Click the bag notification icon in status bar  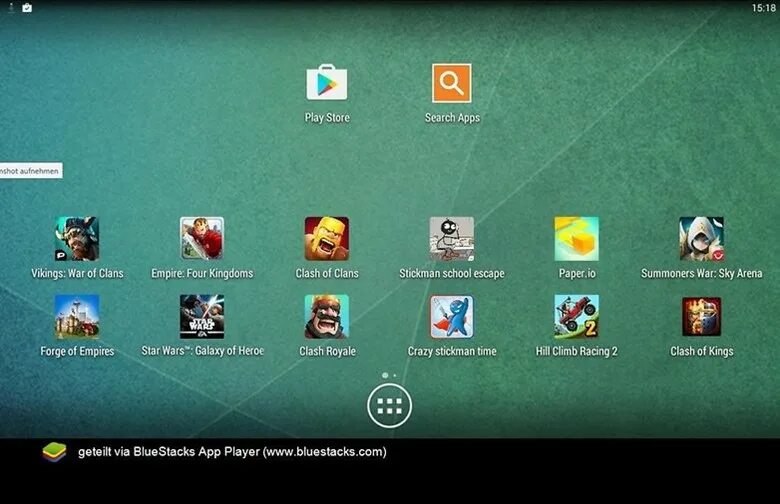click(x=27, y=7)
